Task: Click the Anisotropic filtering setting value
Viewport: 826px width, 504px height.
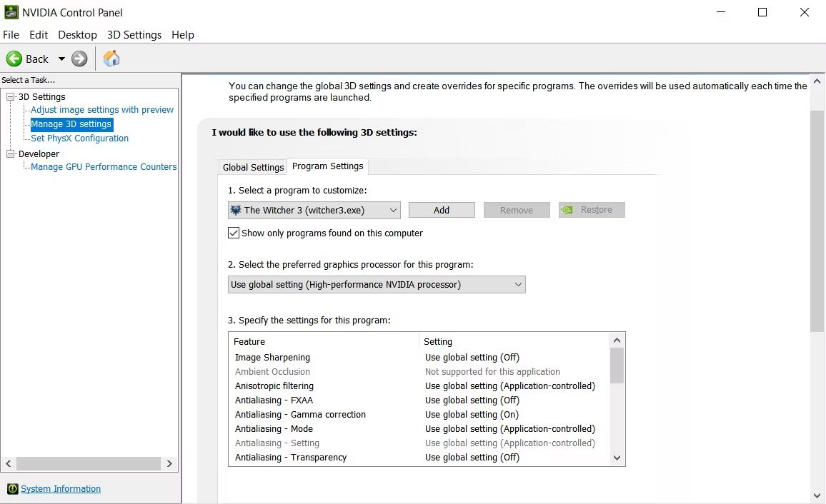Action: tap(510, 385)
